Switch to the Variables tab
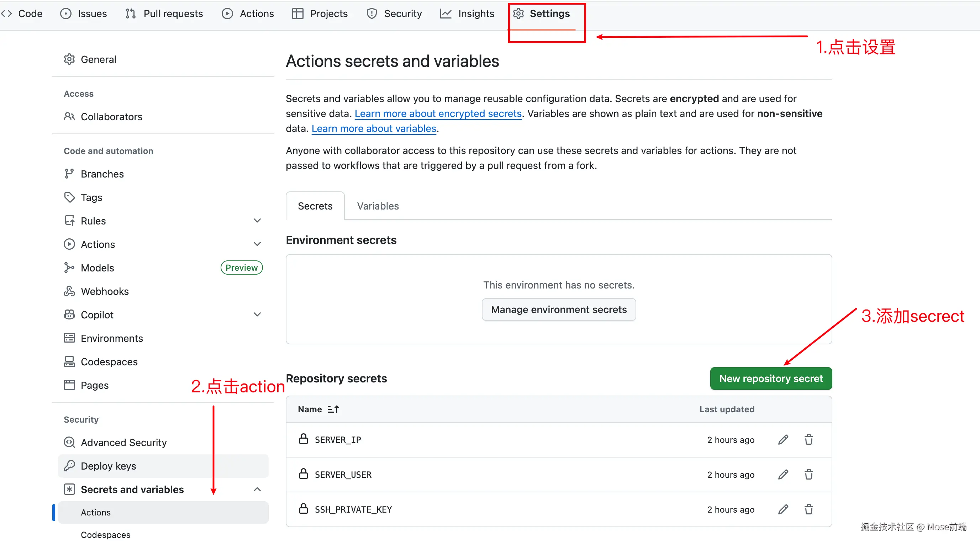The width and height of the screenshot is (980, 545). 378,206
